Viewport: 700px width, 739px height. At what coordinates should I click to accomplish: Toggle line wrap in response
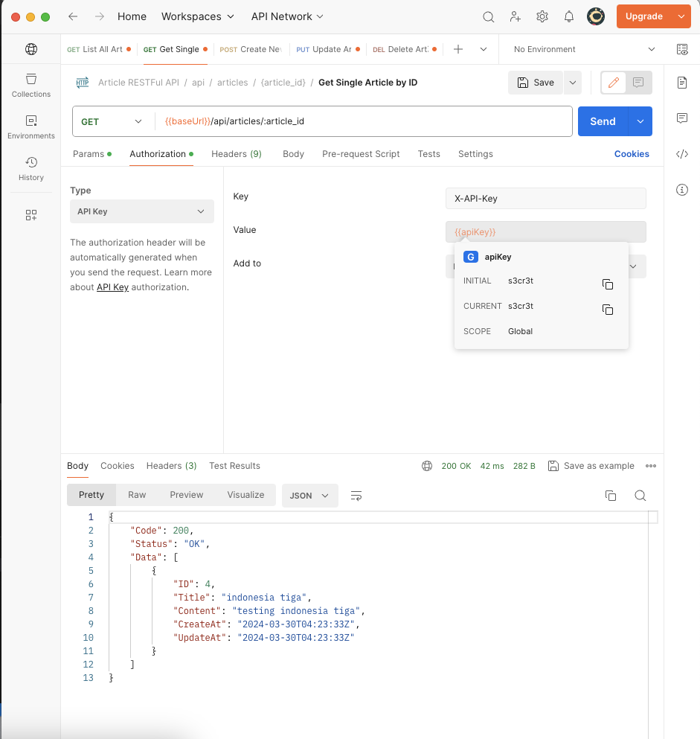356,496
